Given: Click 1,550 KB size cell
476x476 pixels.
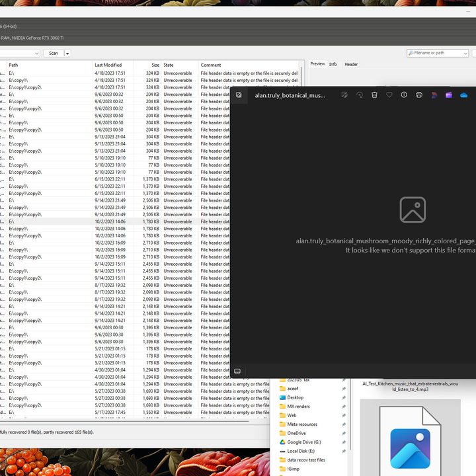Looking at the screenshot, I should pyautogui.click(x=151, y=413).
